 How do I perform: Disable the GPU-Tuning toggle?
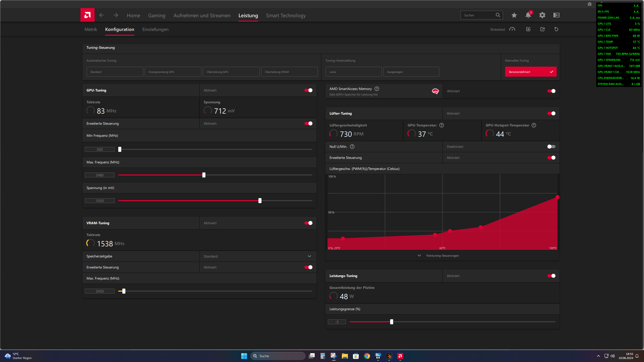308,90
